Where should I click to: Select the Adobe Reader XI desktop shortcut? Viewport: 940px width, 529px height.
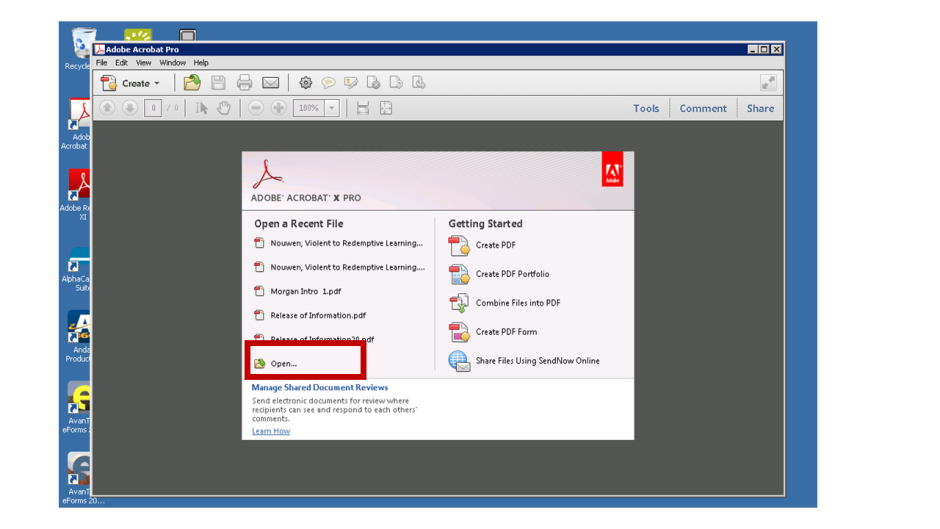(x=76, y=195)
